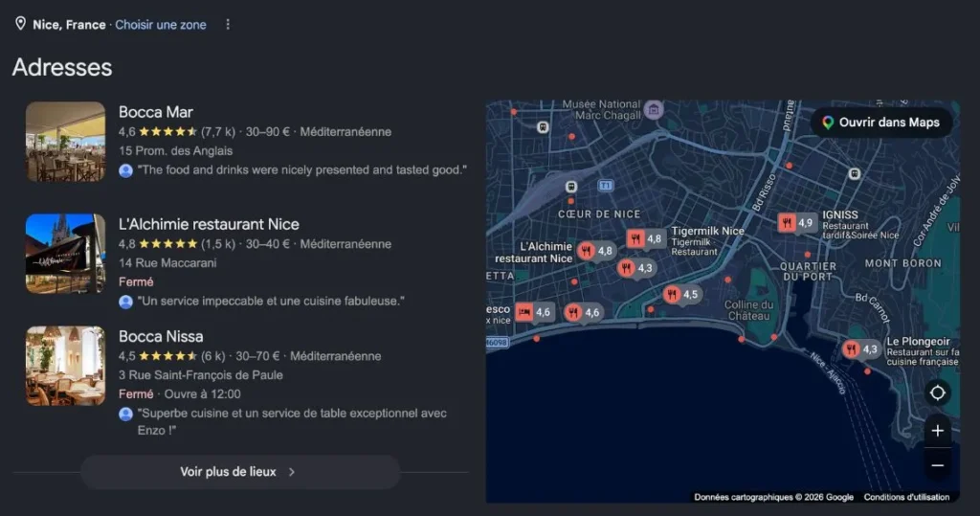Select the Tigermilk Nice 4,8 map marker
The image size is (980, 516).
click(x=645, y=239)
